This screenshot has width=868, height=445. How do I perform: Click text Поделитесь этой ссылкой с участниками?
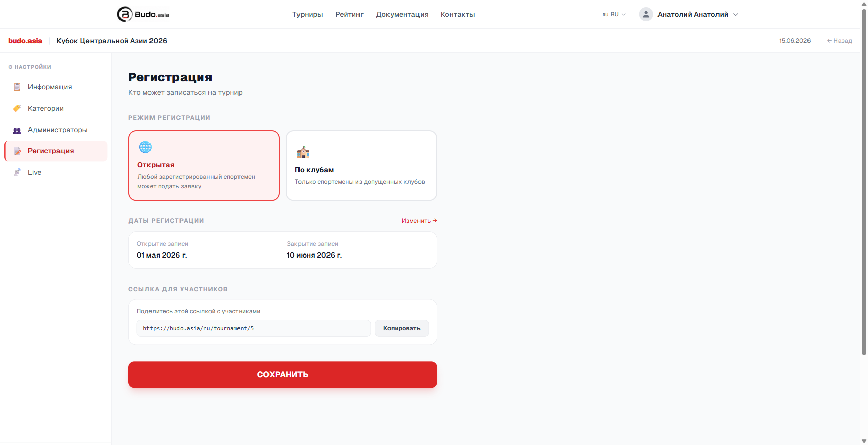click(198, 311)
